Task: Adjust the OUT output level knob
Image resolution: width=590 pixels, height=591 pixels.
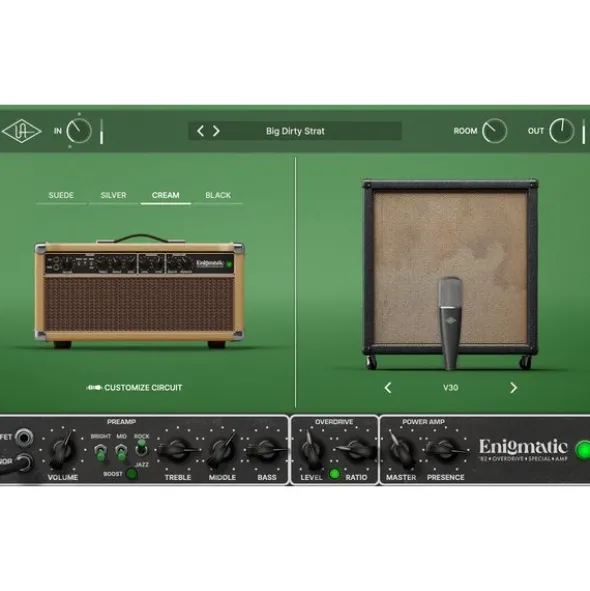Action: pos(561,131)
